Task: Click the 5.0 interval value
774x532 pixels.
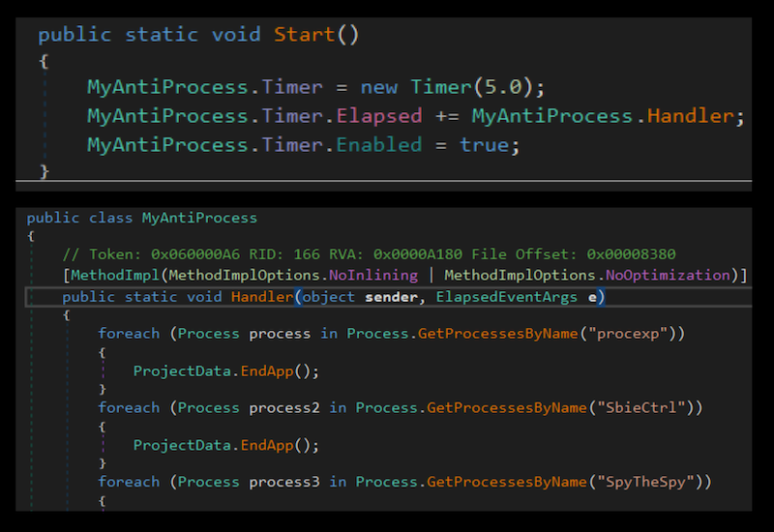Action: tap(503, 87)
